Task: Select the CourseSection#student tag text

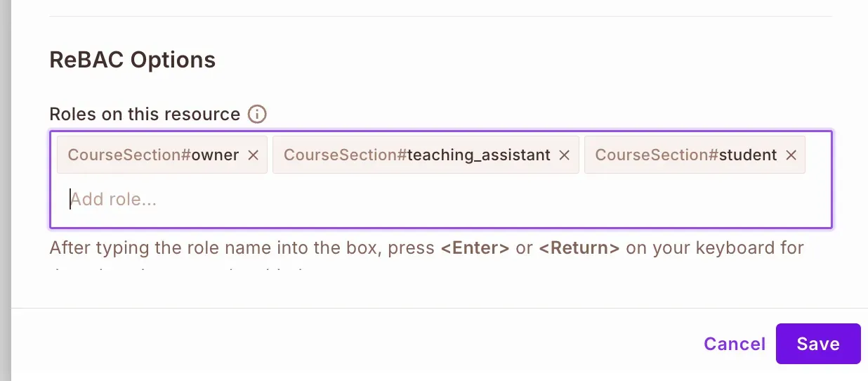Action: [685, 155]
